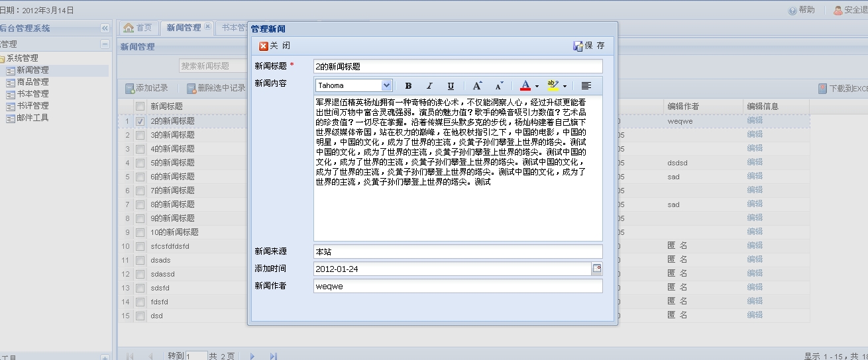
Task: Toggle italic formatting in the editor
Action: [429, 85]
